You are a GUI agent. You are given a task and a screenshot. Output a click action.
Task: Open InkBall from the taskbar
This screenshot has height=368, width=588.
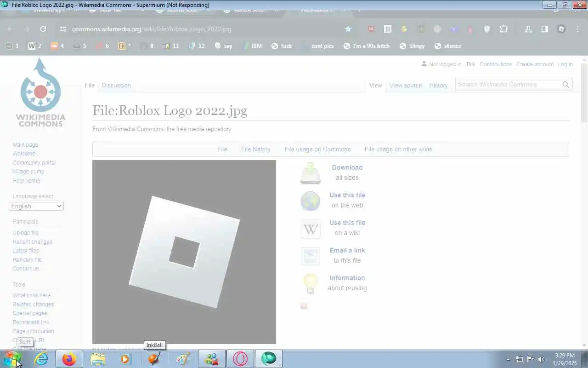coord(154,359)
